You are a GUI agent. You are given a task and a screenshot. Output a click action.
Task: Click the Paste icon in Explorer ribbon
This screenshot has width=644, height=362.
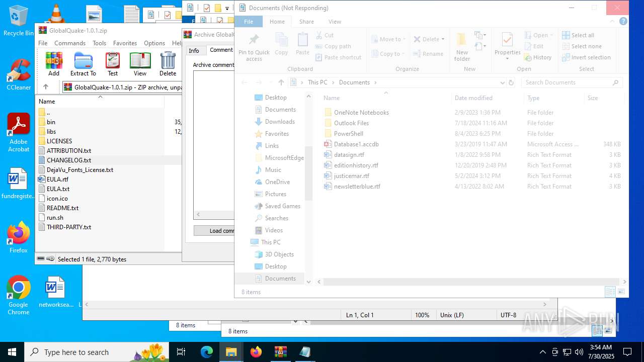pos(302,44)
